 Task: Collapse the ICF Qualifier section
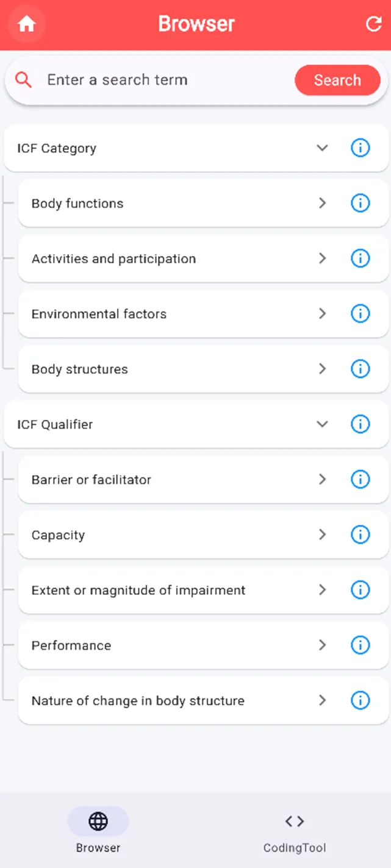point(323,424)
